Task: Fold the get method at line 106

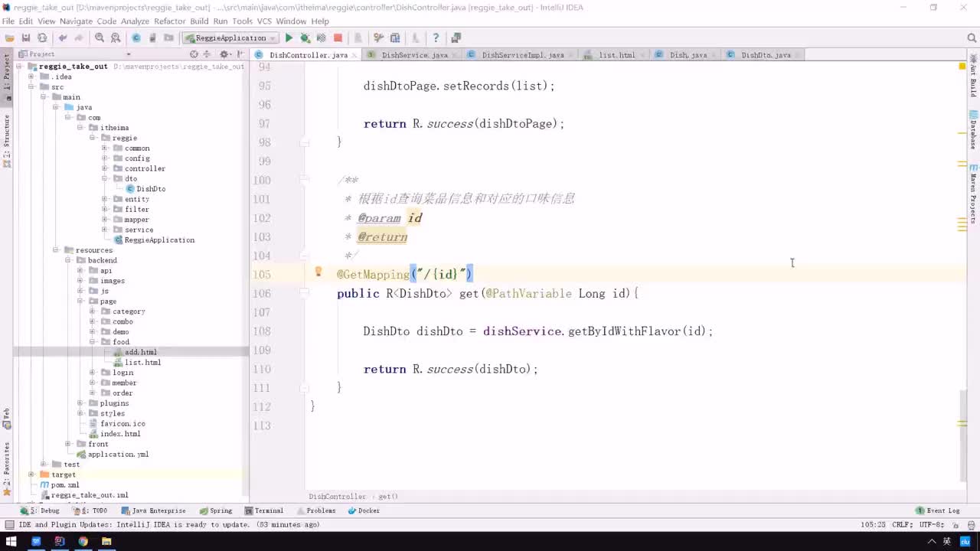Action: click(x=304, y=292)
